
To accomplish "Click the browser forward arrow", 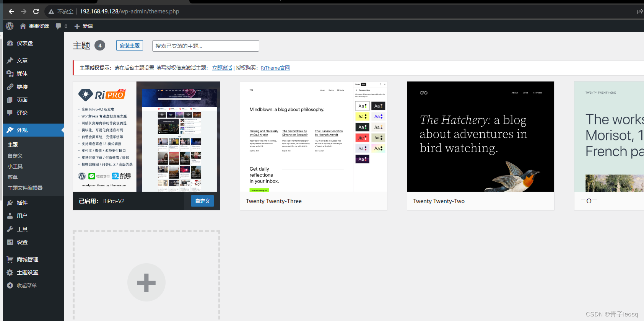I will tap(24, 11).
